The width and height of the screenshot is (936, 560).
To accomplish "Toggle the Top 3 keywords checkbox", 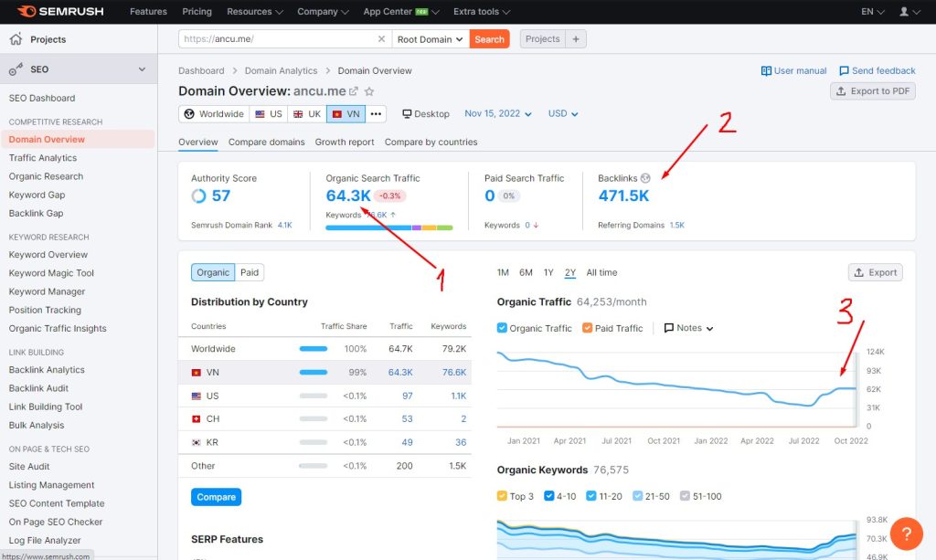I will click(x=502, y=495).
